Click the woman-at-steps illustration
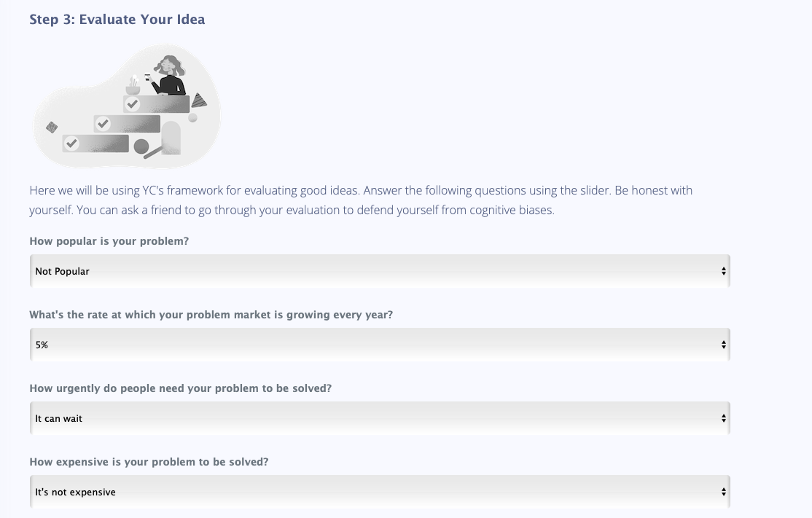812x518 pixels. point(127,106)
